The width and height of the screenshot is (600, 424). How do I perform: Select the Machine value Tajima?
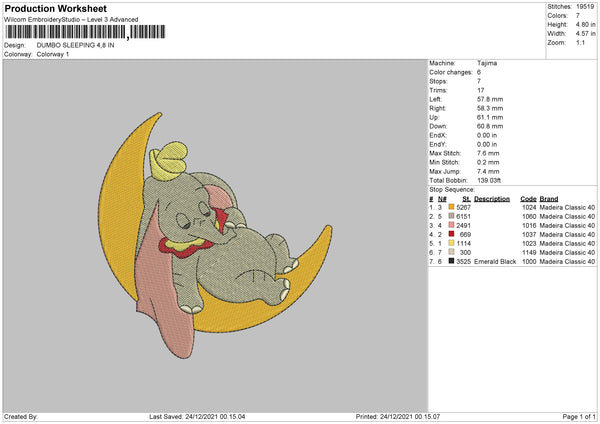[487, 63]
